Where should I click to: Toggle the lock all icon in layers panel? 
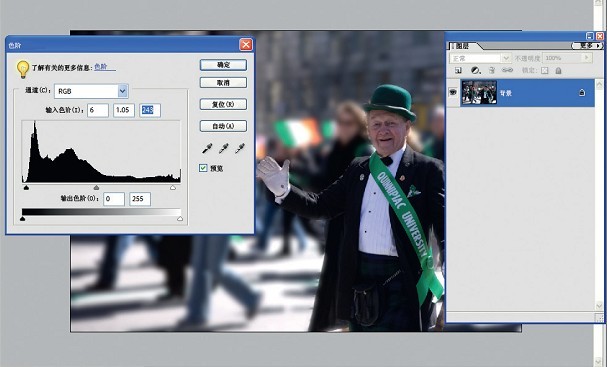[558, 70]
